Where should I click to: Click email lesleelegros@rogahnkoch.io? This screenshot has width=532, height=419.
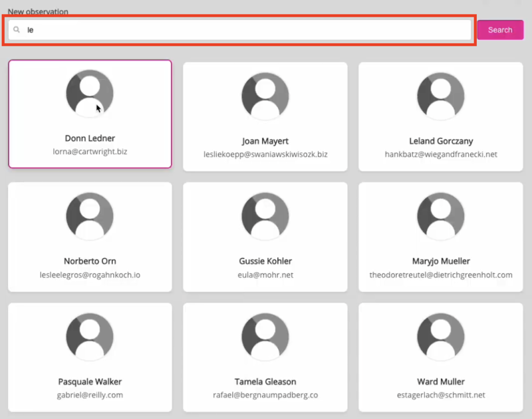tap(90, 275)
